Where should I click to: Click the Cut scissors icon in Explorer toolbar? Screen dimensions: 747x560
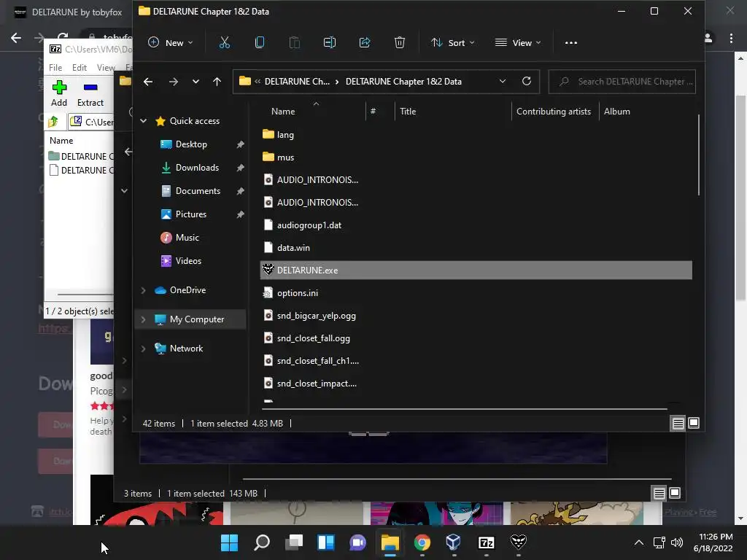coord(225,43)
